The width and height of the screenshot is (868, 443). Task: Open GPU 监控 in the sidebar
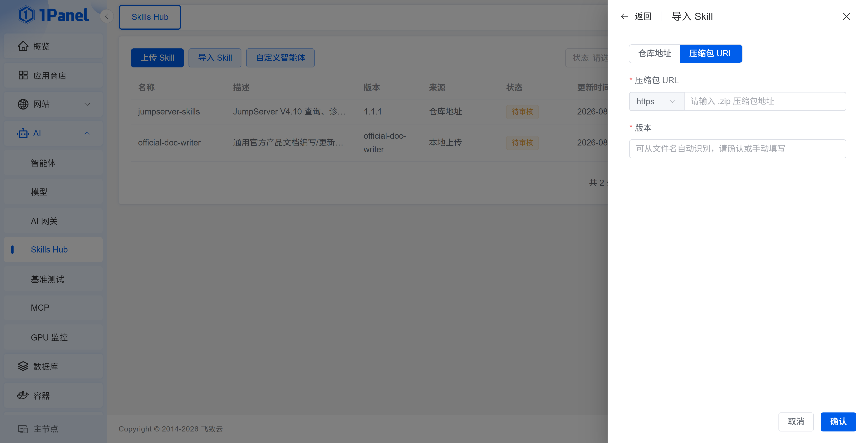click(x=53, y=337)
